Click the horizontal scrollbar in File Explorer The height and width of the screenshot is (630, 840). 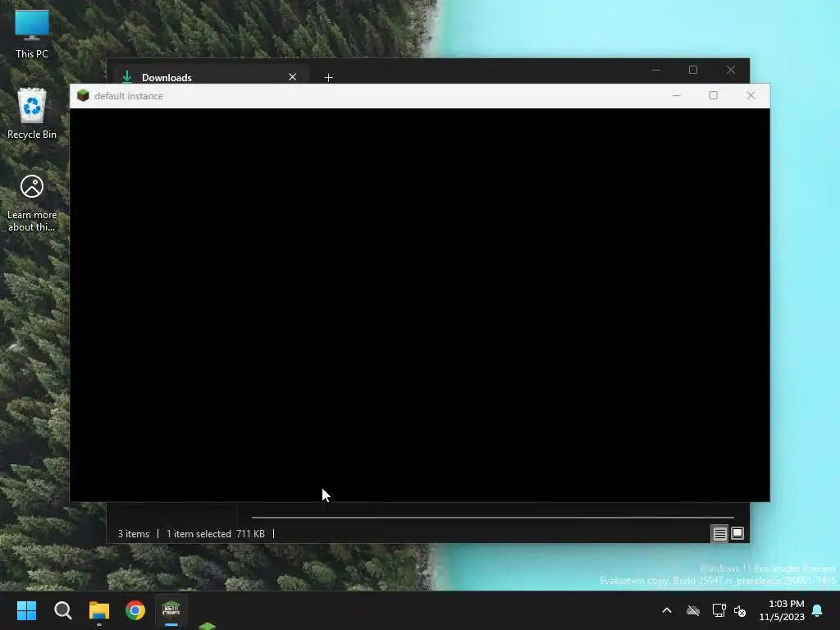(x=493, y=518)
